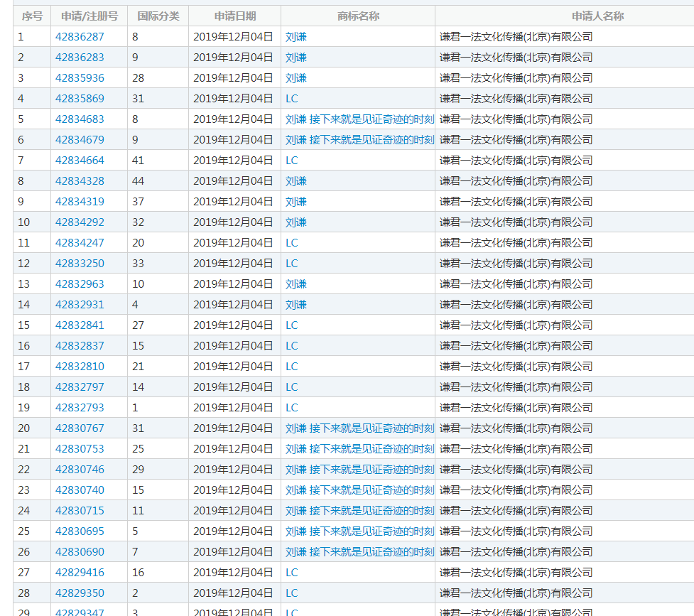Open registration number 42830740

[80, 490]
